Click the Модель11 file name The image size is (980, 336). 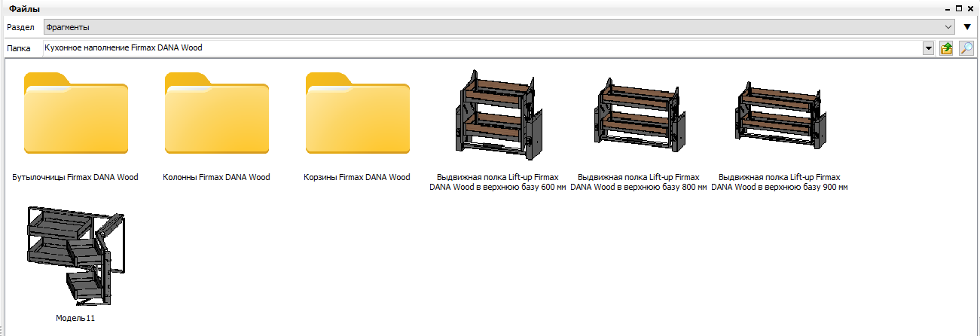(x=75, y=319)
